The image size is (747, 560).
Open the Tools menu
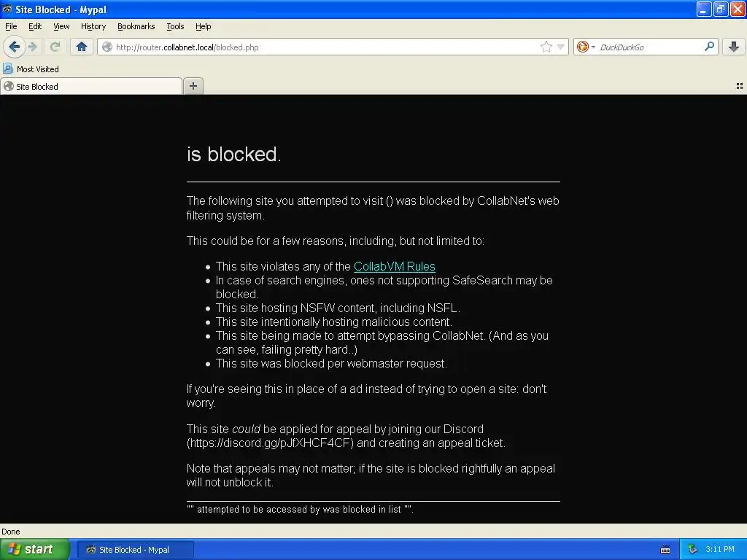click(175, 26)
